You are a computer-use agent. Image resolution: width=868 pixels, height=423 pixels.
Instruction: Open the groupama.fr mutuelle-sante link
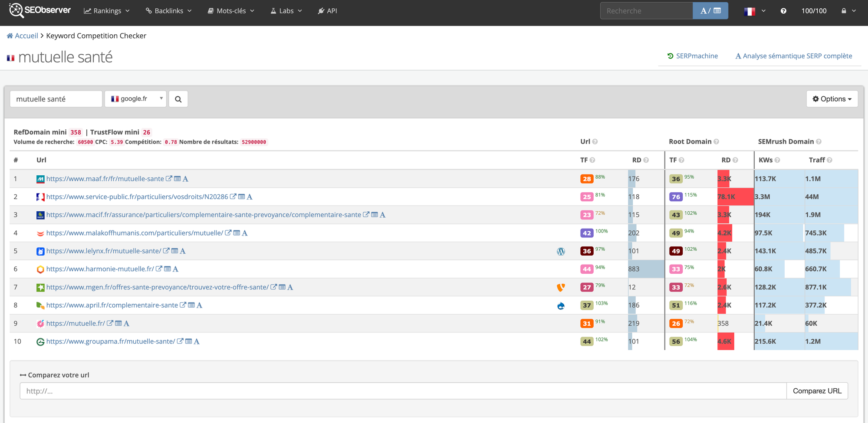[111, 341]
